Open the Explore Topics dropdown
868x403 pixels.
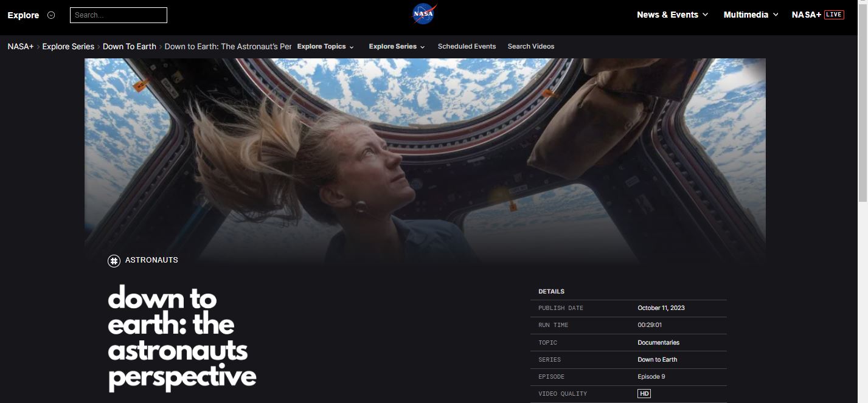click(x=325, y=46)
